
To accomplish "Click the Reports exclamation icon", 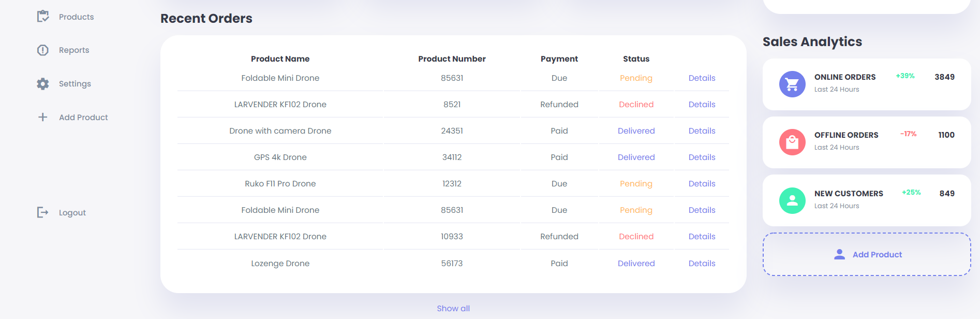I will (43, 50).
